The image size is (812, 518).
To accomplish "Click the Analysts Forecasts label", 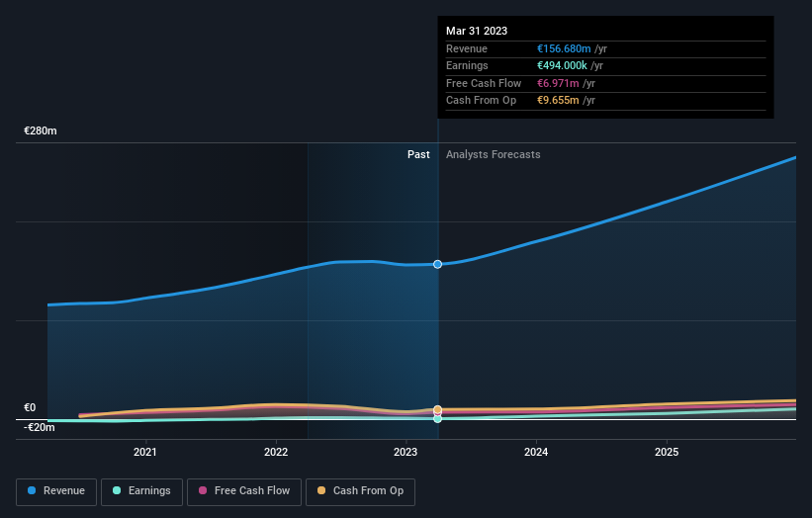I will click(493, 154).
